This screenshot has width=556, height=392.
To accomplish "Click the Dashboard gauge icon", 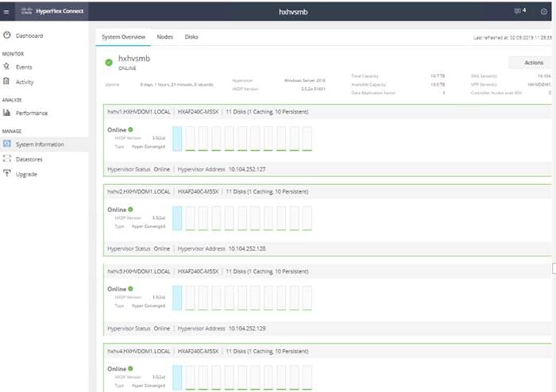I will (6, 35).
